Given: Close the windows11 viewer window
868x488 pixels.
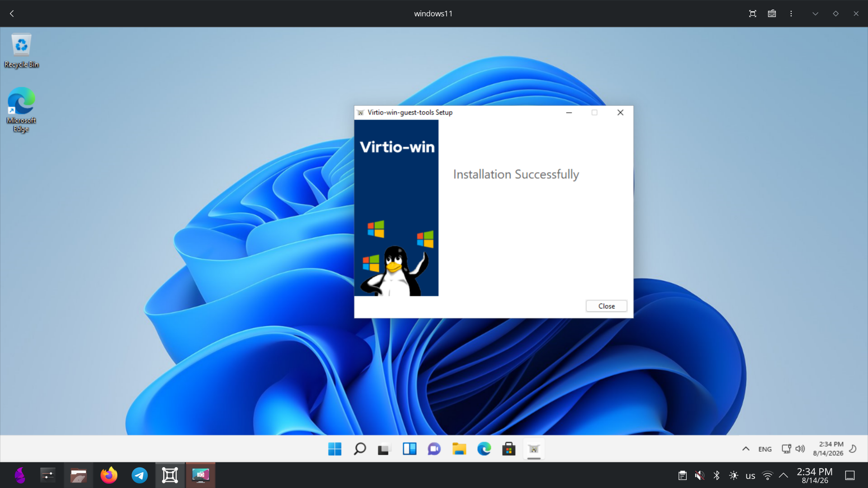Looking at the screenshot, I should [x=856, y=14].
